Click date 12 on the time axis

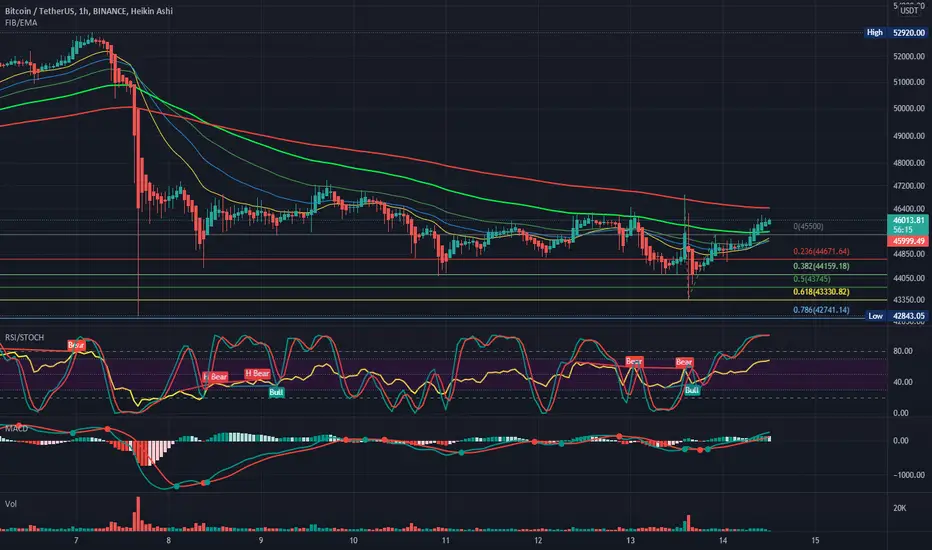(538, 540)
